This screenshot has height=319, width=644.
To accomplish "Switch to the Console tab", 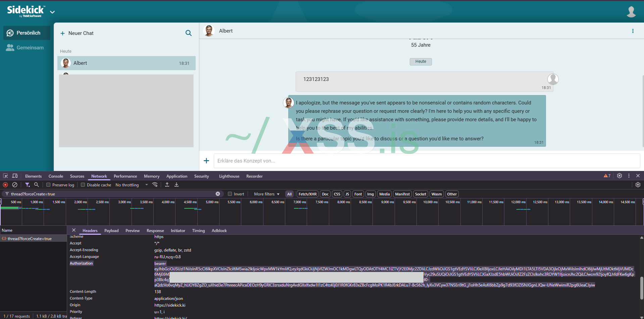I will [56, 176].
